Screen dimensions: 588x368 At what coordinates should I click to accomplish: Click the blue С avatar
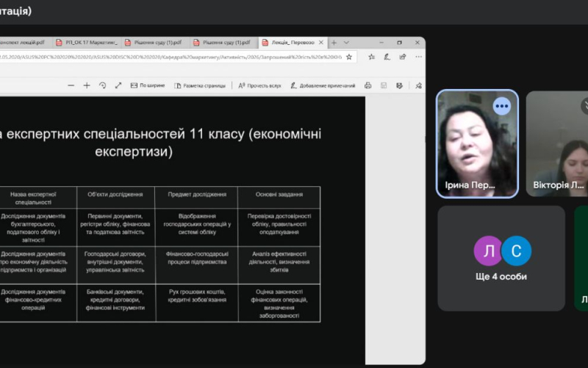[517, 251]
